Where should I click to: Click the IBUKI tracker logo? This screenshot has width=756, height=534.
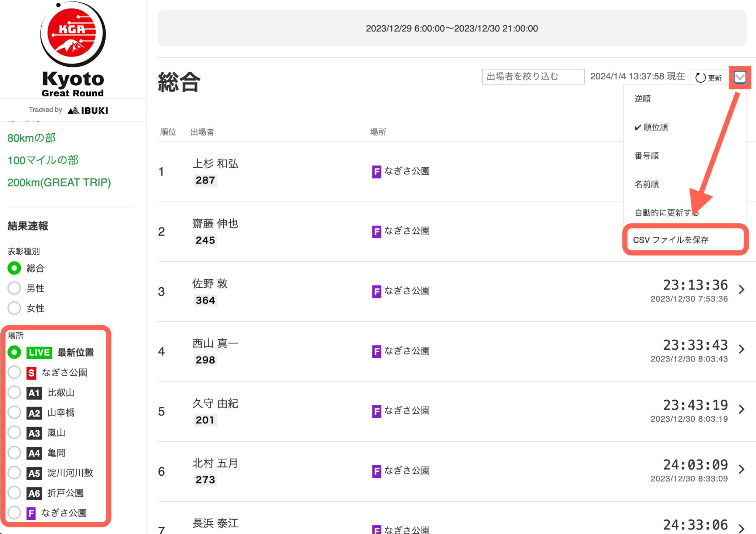pyautogui.click(x=88, y=110)
